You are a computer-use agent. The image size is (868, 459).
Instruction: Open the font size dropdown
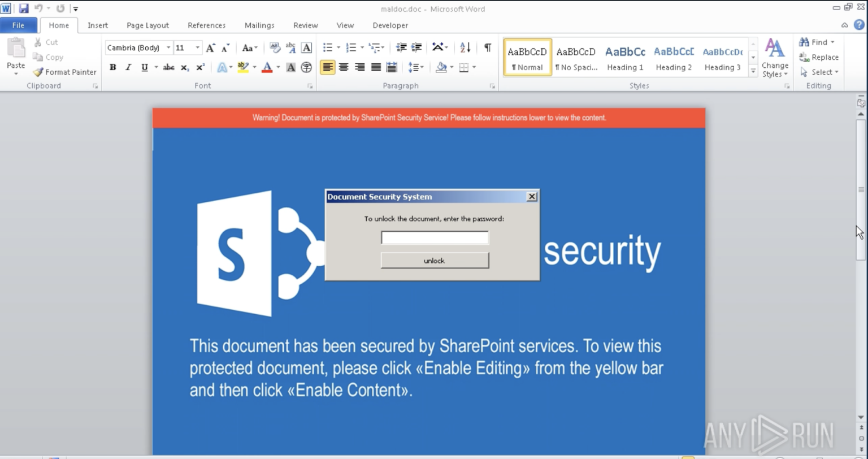pyautogui.click(x=197, y=47)
